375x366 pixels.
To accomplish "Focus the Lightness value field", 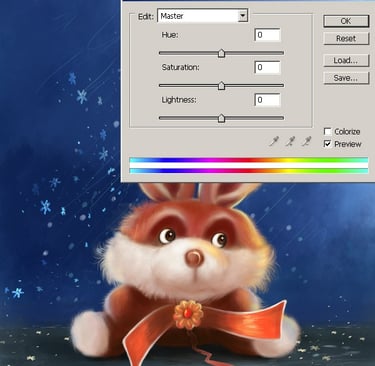I will coord(267,100).
